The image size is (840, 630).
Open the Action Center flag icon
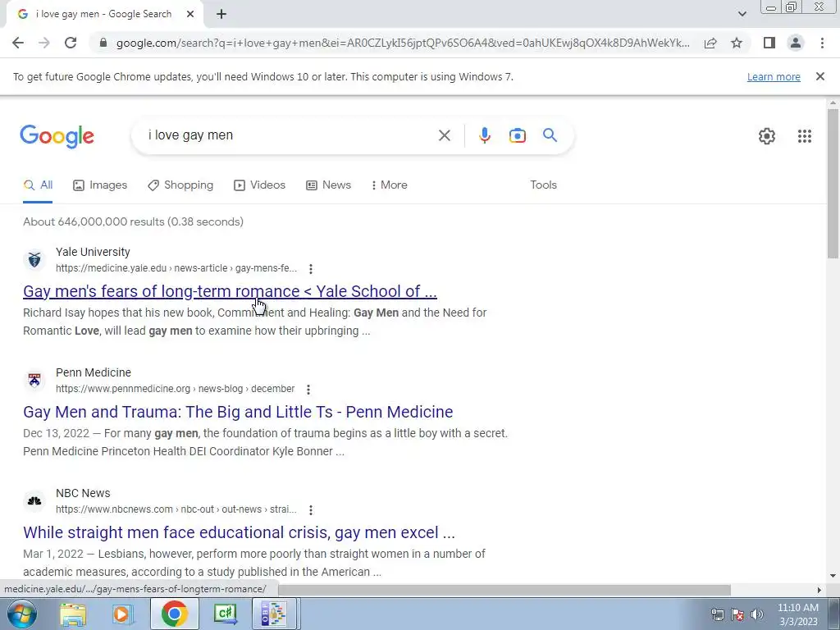[x=737, y=614]
